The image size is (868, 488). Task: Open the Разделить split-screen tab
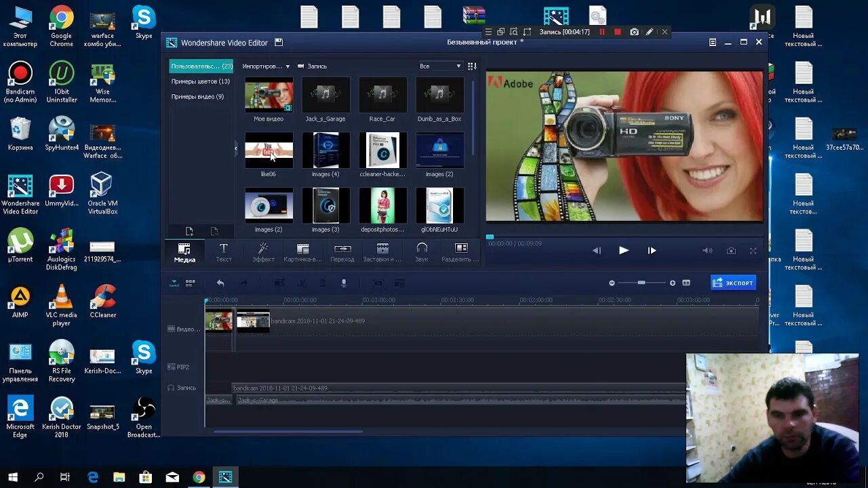point(461,252)
